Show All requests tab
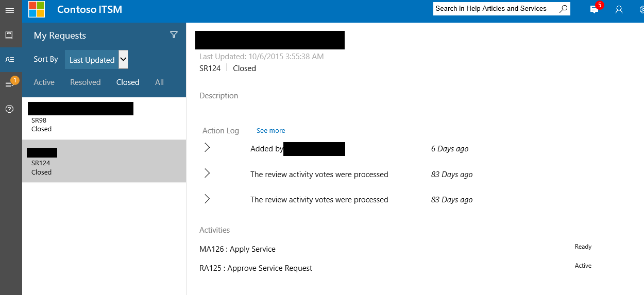The width and height of the screenshot is (644, 295). [x=159, y=82]
